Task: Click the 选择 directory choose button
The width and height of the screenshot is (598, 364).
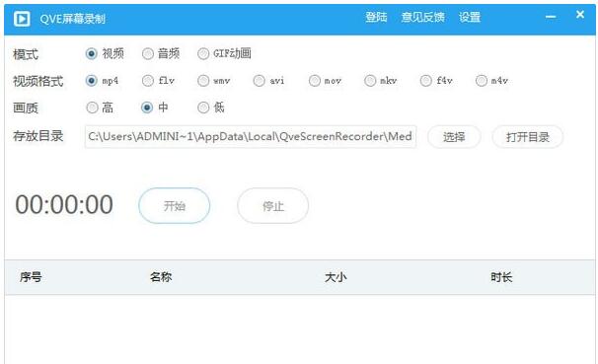Action: click(x=454, y=137)
